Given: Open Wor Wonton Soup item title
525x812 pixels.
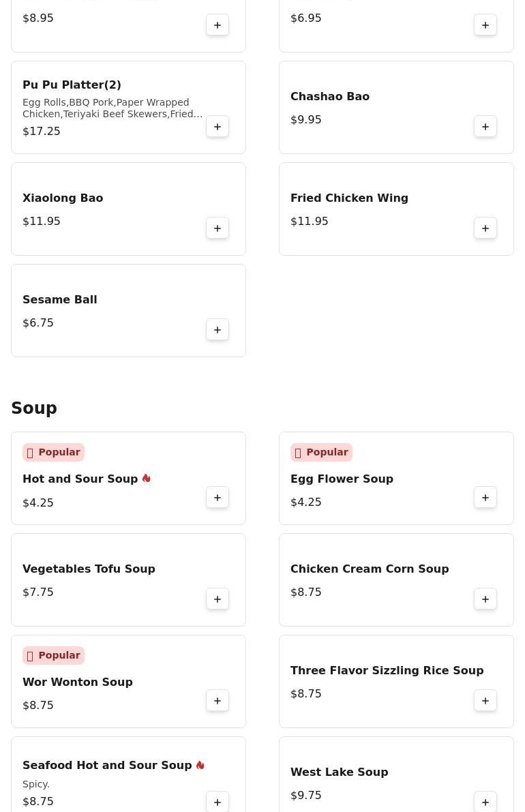Looking at the screenshot, I should coord(78,682).
